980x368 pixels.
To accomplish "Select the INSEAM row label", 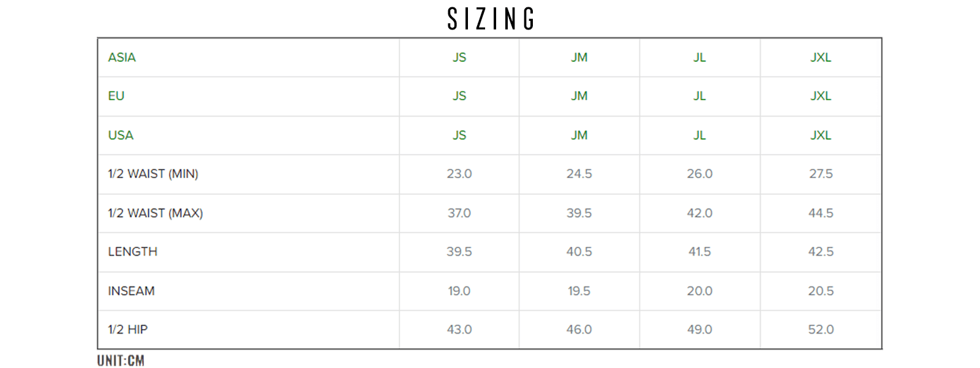I will pyautogui.click(x=132, y=291).
